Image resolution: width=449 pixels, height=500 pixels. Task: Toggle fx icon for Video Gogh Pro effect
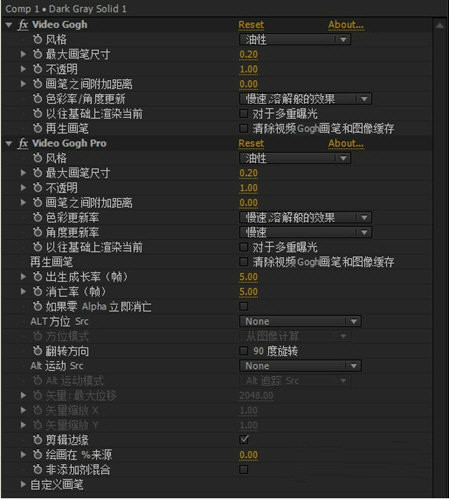pos(23,144)
